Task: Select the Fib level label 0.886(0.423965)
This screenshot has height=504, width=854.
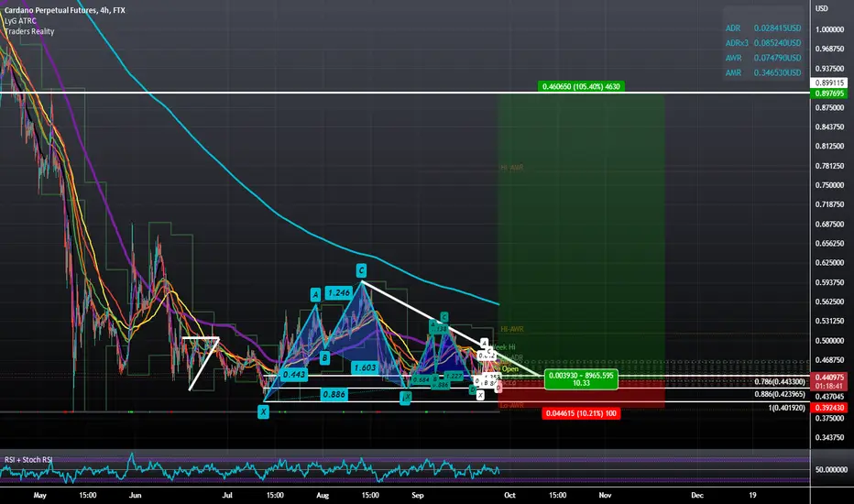Action: pyautogui.click(x=780, y=394)
